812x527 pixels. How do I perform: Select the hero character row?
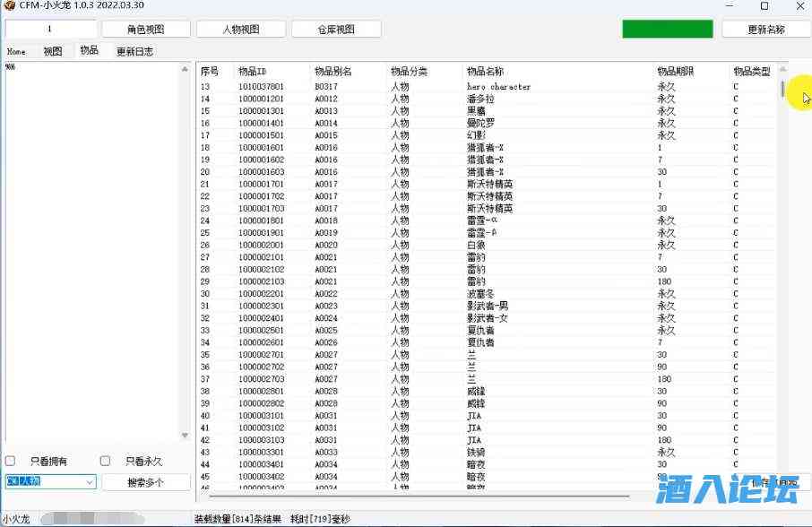click(498, 87)
